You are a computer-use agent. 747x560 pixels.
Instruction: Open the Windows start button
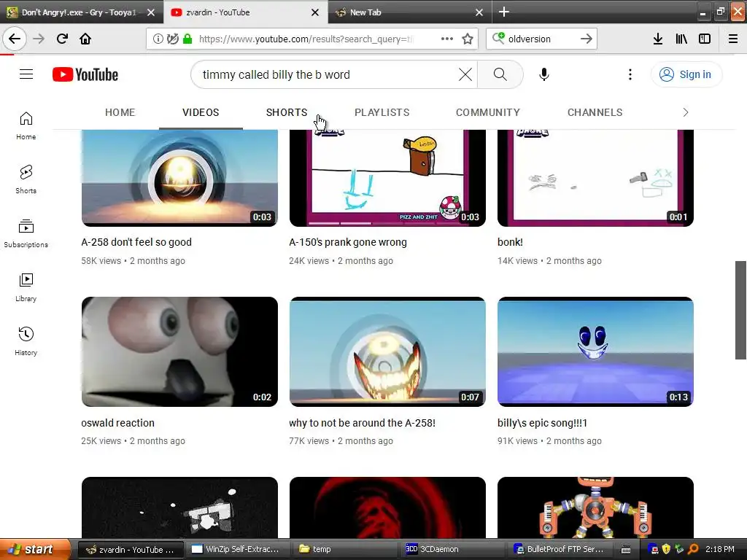click(34, 549)
